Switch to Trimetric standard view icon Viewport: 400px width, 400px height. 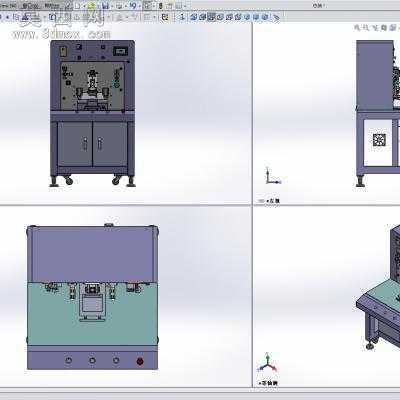pyautogui.click(x=256, y=17)
